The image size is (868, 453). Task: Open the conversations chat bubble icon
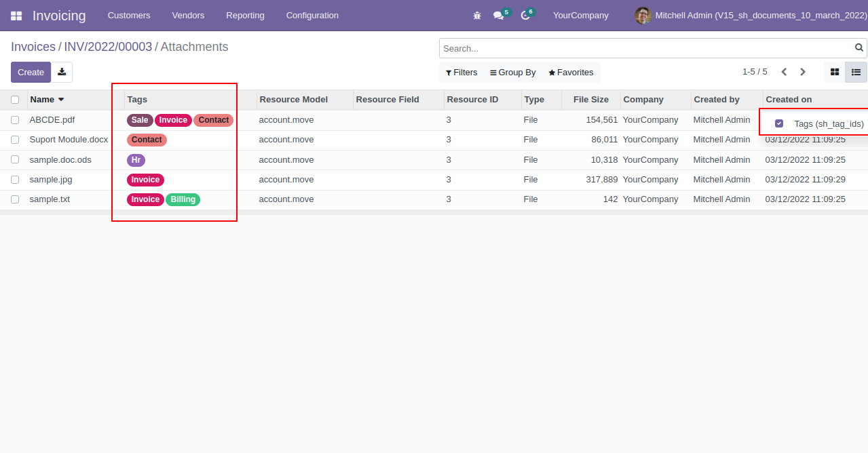(x=499, y=16)
